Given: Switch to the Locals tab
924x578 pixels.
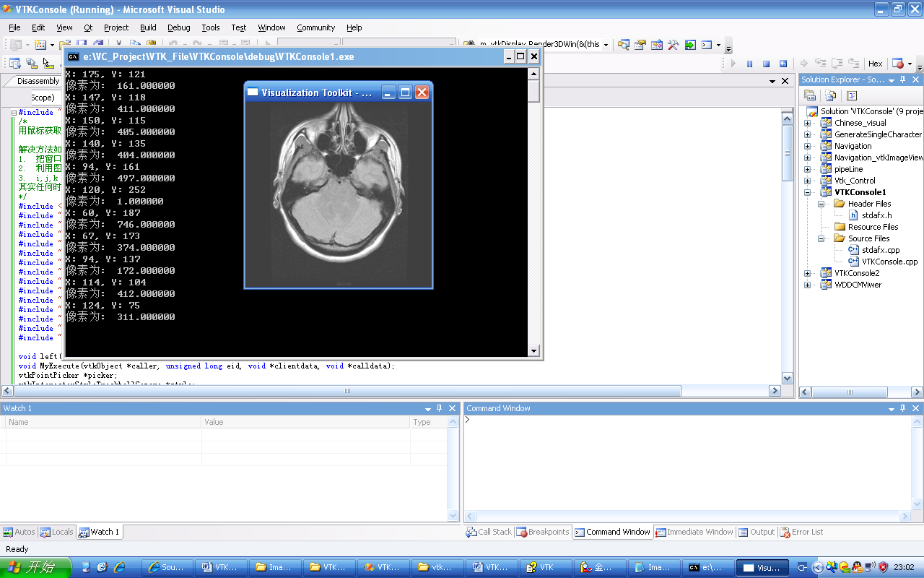Looking at the screenshot, I should coord(57,532).
